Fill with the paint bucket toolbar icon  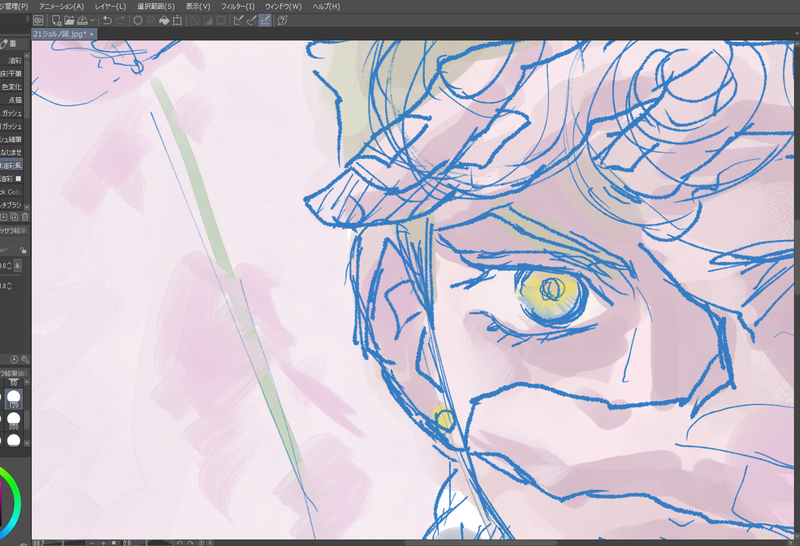[164, 20]
